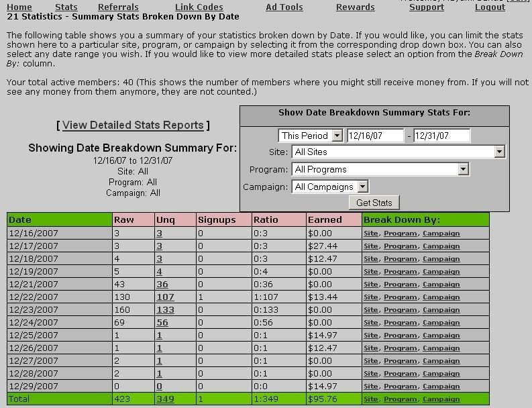Screen dimensions: 532x408
Task: Open View Detailed Stats Reports link
Action: (x=133, y=125)
